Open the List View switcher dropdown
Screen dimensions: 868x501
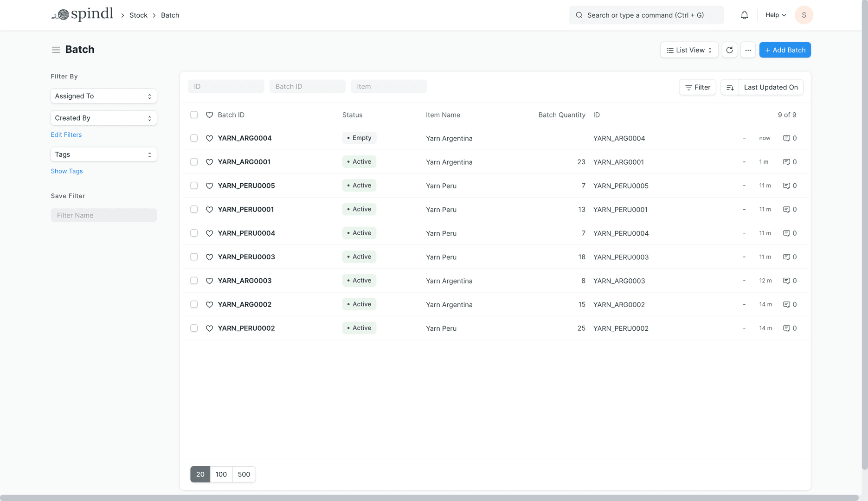(x=689, y=50)
